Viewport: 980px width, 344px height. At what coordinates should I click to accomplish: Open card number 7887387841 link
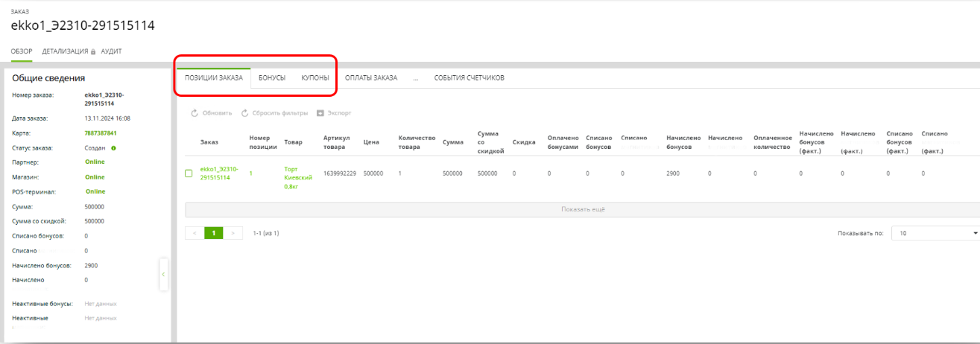click(101, 133)
